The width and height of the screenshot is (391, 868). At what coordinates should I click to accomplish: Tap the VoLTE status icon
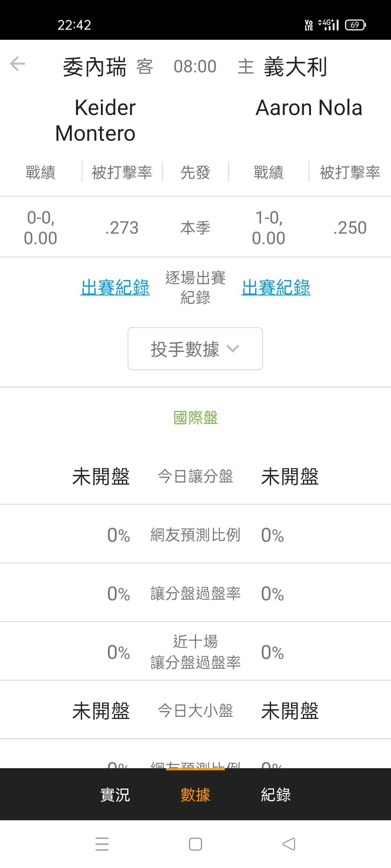(309, 25)
